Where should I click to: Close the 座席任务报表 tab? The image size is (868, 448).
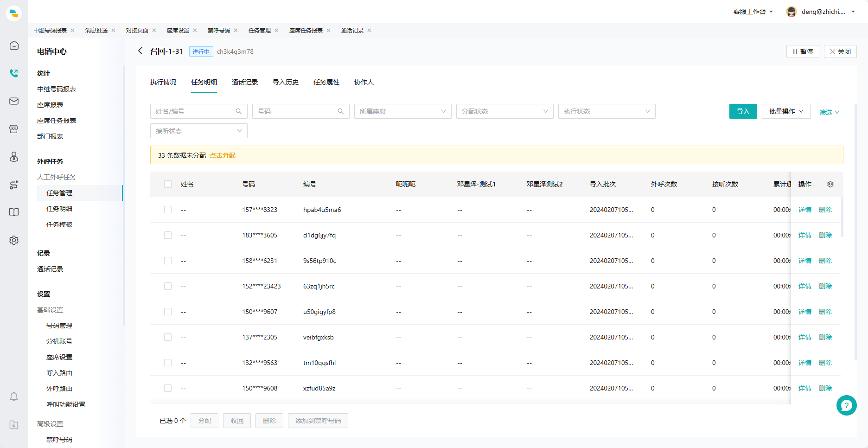pyautogui.click(x=328, y=30)
